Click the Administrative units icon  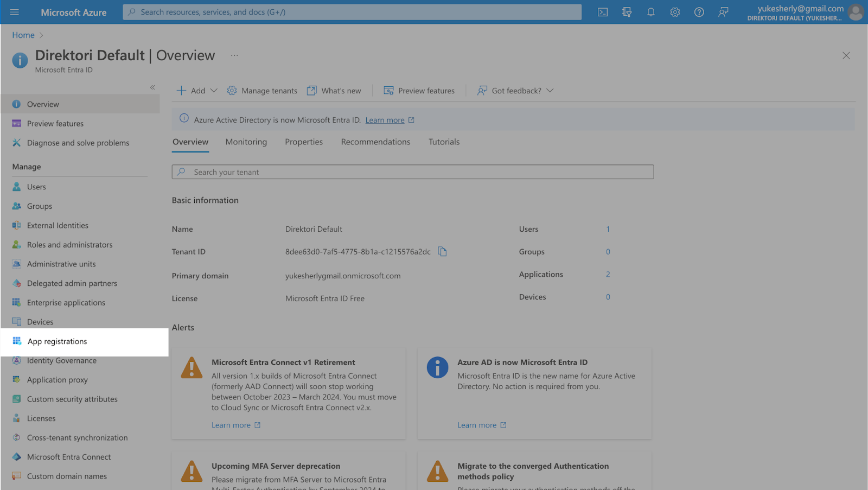17,264
